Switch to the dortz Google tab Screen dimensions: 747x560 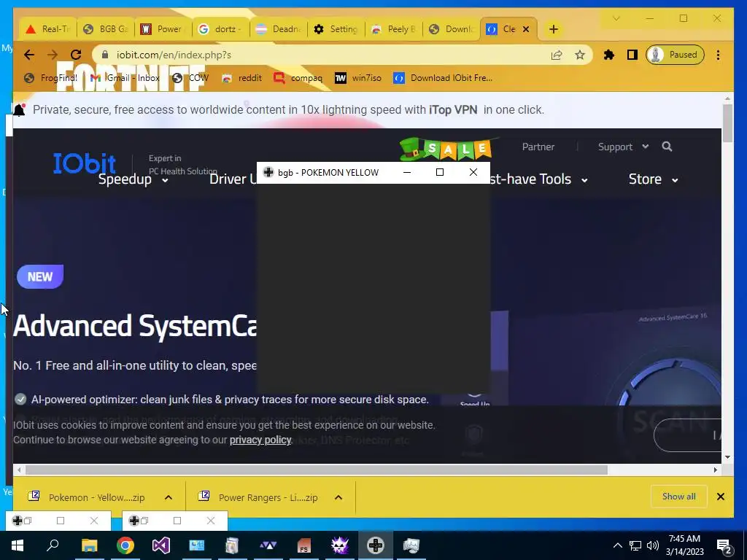tap(220, 29)
